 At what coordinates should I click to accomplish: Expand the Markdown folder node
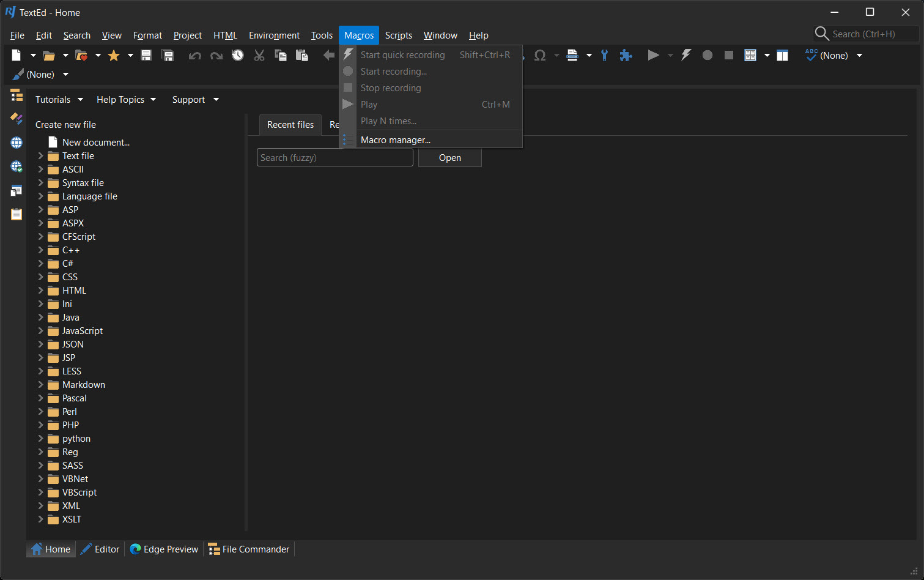pos(41,384)
